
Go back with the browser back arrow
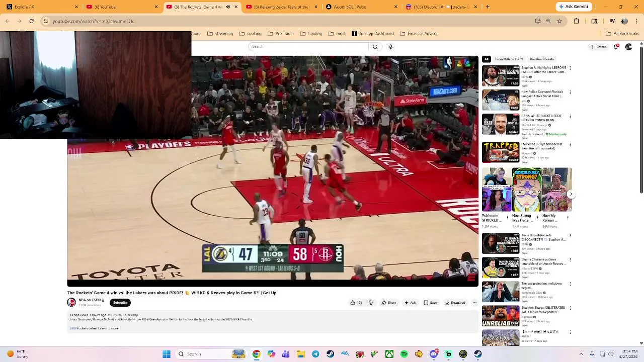(7, 21)
